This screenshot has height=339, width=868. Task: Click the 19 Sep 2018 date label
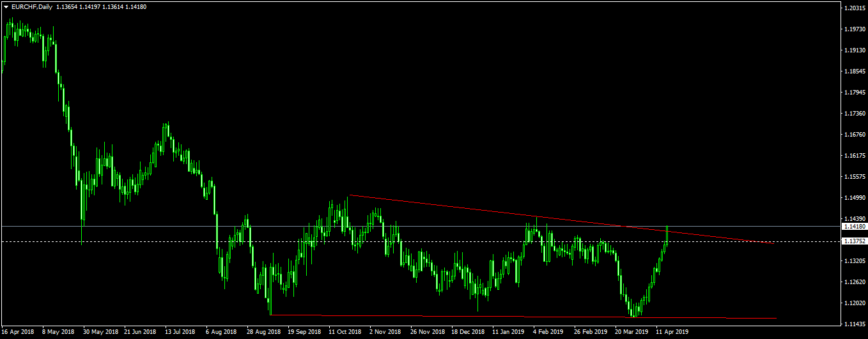tap(305, 333)
